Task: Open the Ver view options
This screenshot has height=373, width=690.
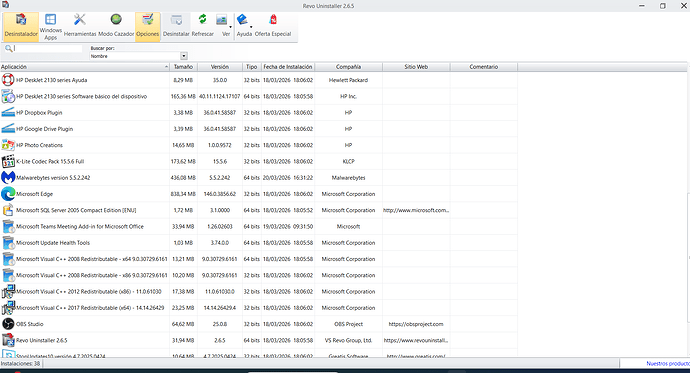Action: pos(224,26)
